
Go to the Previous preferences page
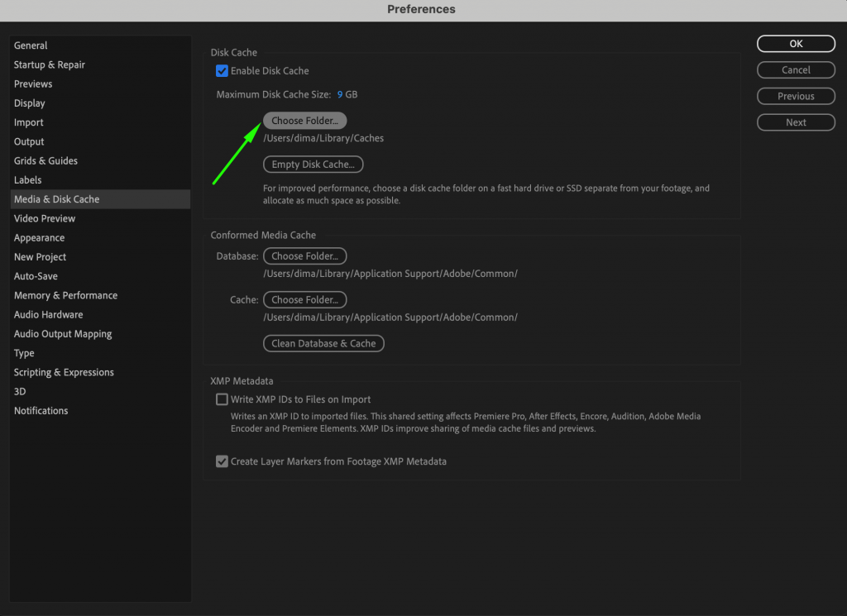pos(796,96)
